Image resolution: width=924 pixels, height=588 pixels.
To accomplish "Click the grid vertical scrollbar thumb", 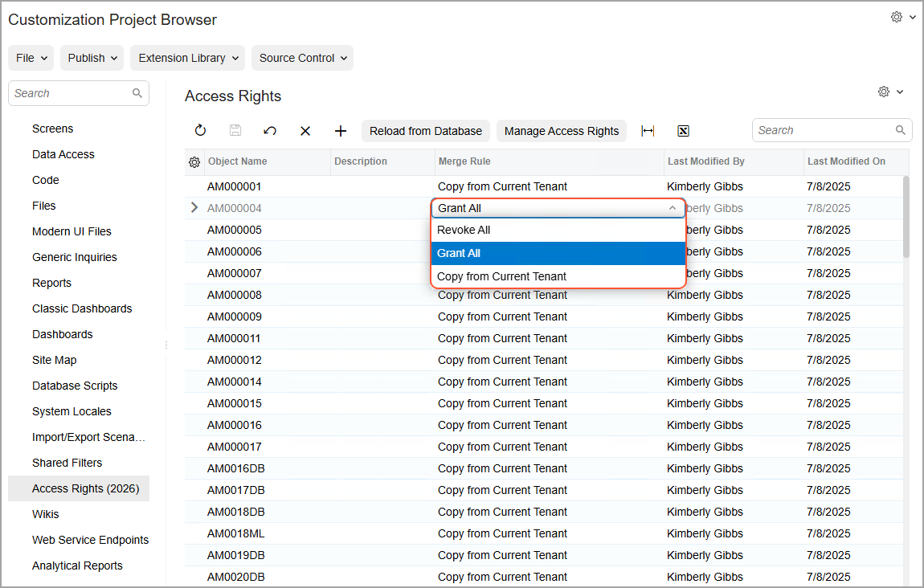I will click(x=906, y=217).
